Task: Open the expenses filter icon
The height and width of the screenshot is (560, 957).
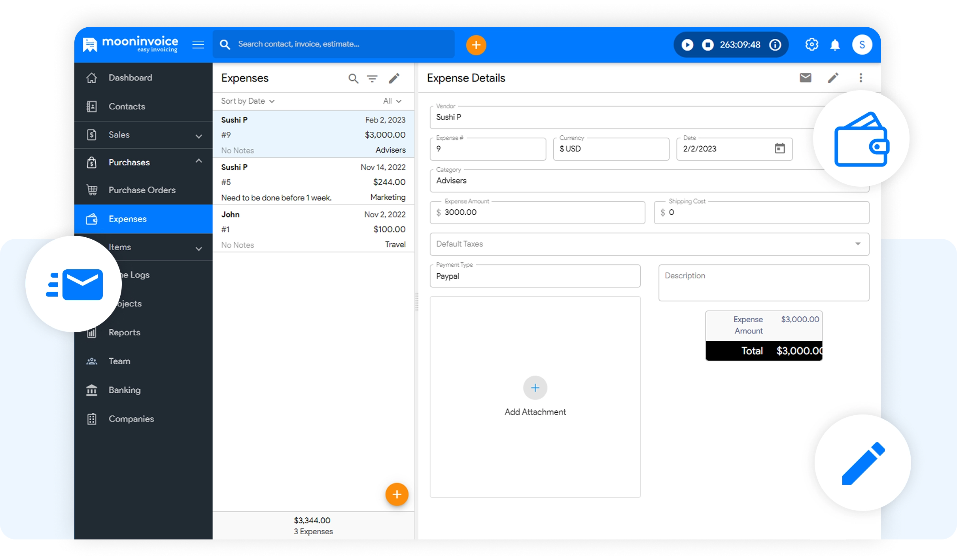Action: (x=372, y=78)
